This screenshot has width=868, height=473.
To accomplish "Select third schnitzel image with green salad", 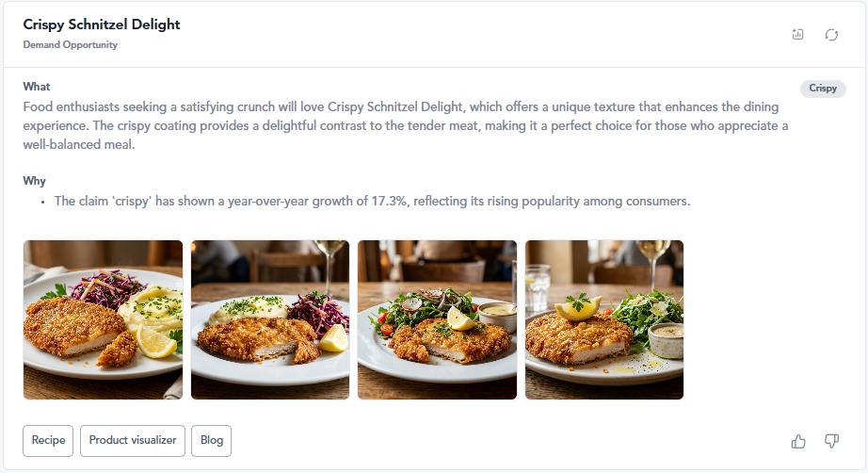I will 438,319.
